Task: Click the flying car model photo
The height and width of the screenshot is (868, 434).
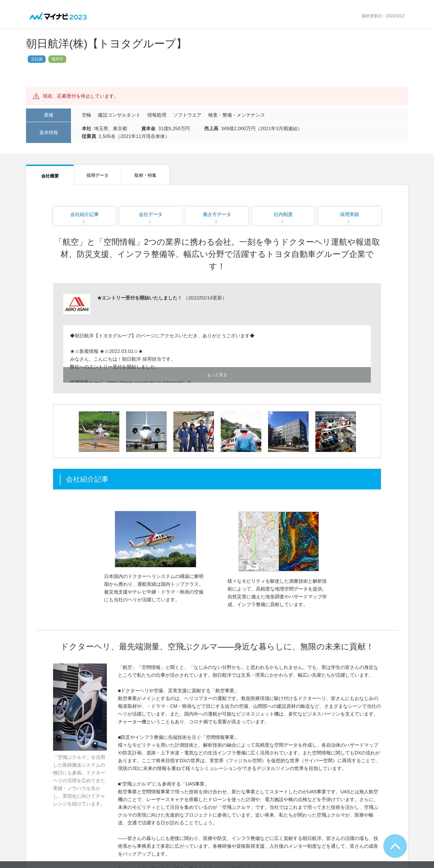Action: coord(80,707)
